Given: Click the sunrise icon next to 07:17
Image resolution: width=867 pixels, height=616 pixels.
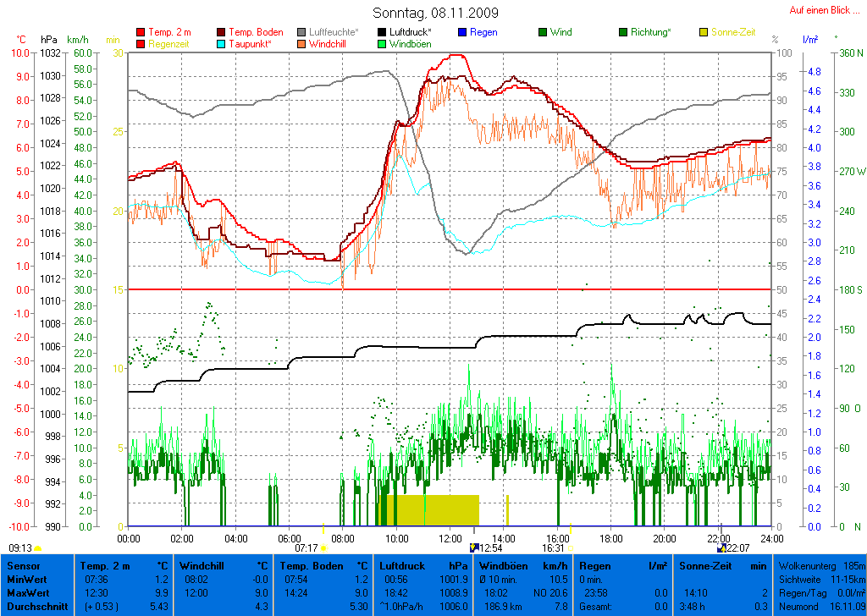Looking at the screenshot, I should point(323,548).
